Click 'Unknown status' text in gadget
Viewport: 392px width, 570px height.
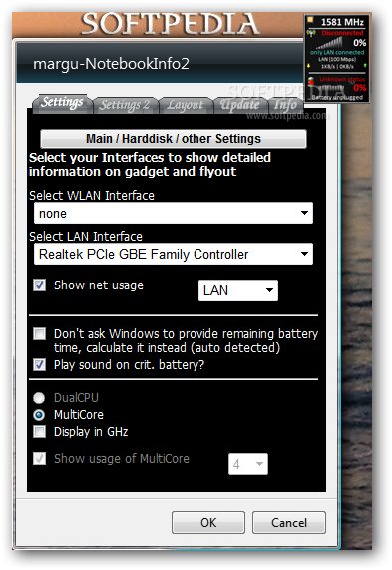[x=342, y=79]
